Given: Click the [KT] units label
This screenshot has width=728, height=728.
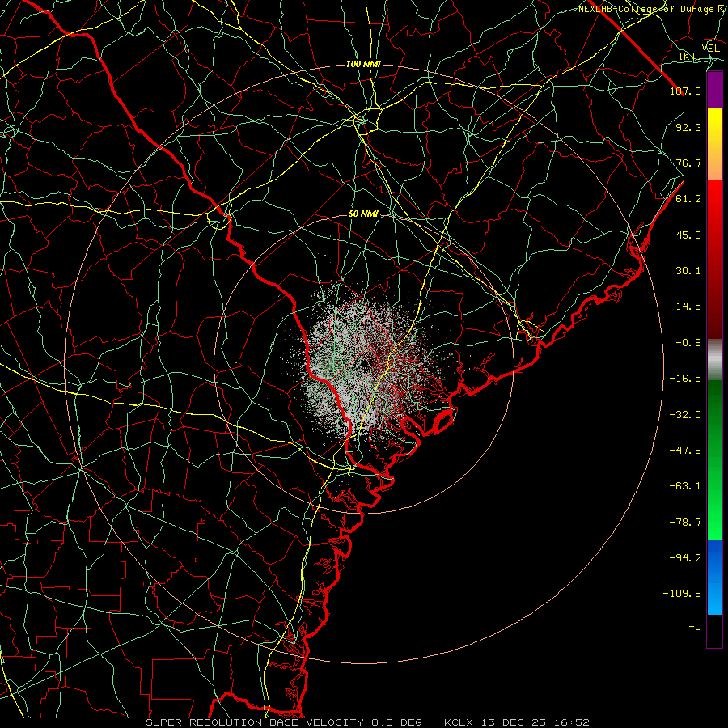Looking at the screenshot, I should coord(691,56).
